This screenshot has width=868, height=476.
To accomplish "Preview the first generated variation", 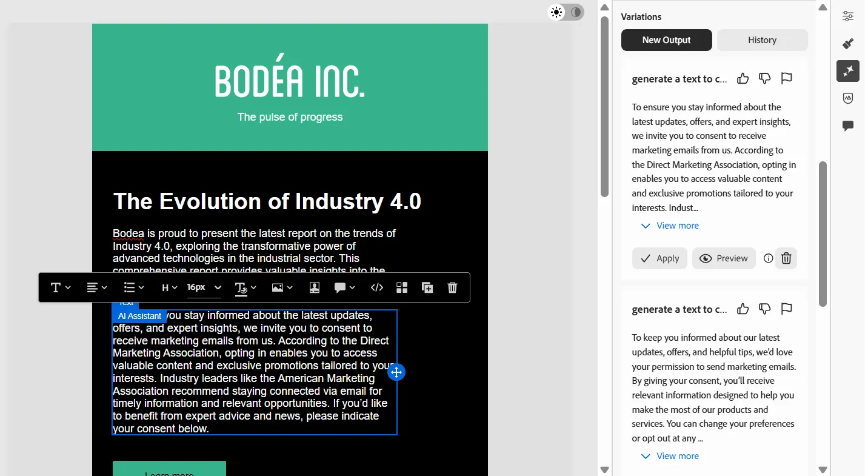I will click(x=724, y=258).
